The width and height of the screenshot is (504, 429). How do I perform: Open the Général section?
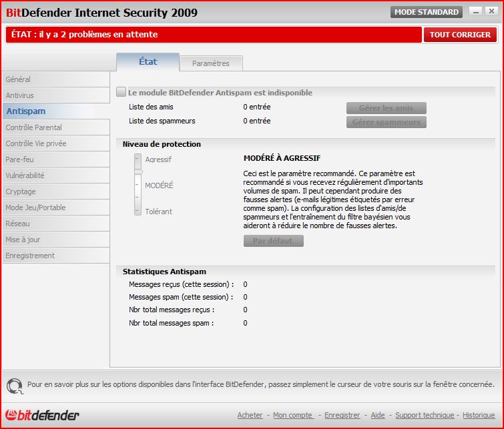tap(56, 79)
